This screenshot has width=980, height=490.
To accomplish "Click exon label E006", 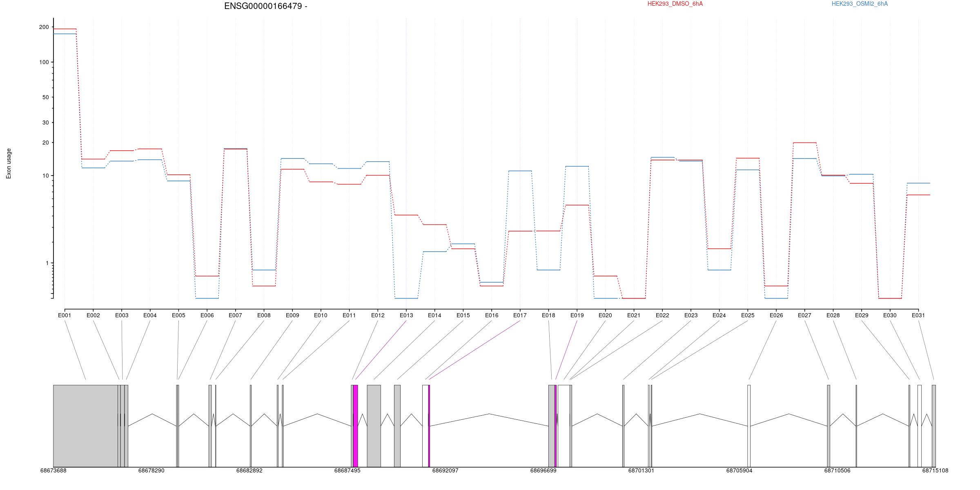I will click(x=207, y=315).
